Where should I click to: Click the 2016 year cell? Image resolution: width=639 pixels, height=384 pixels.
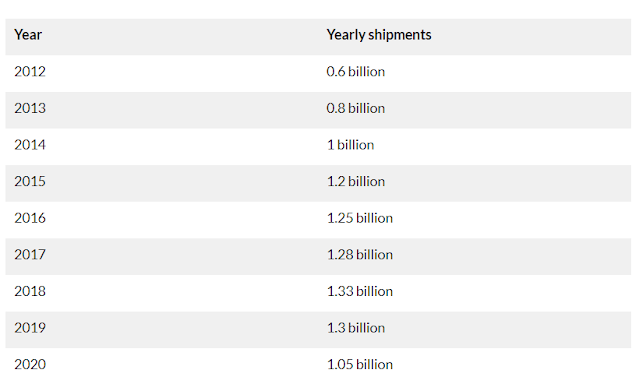[x=30, y=218]
